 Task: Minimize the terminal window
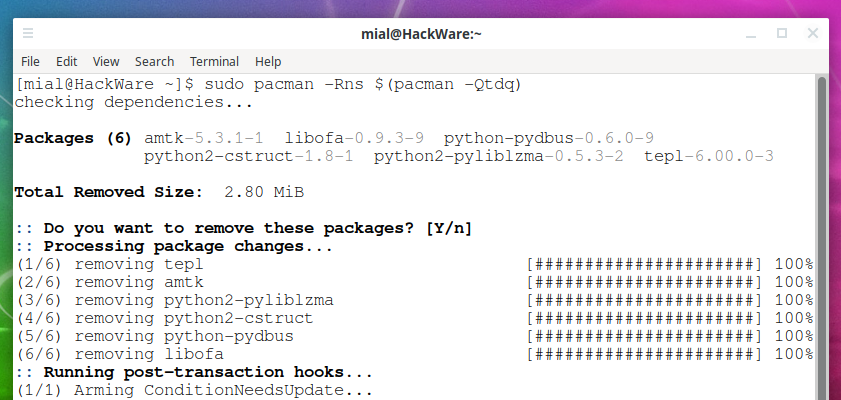click(x=751, y=34)
